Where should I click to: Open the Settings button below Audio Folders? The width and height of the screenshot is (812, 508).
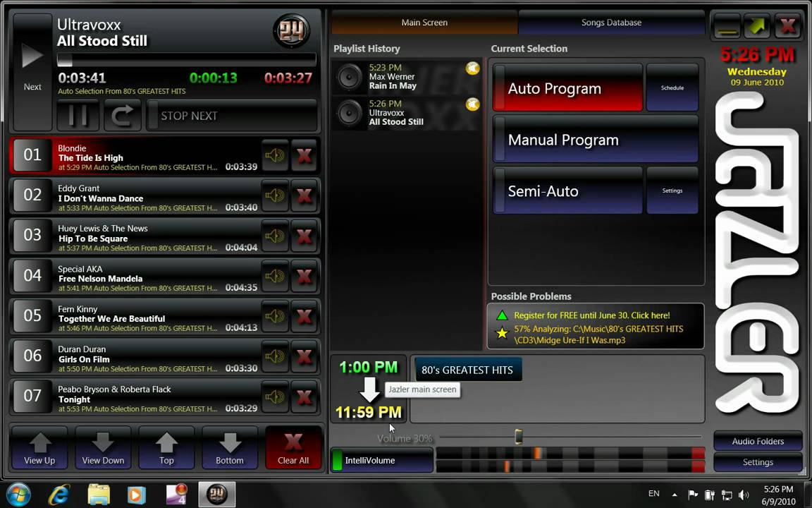coord(758,462)
